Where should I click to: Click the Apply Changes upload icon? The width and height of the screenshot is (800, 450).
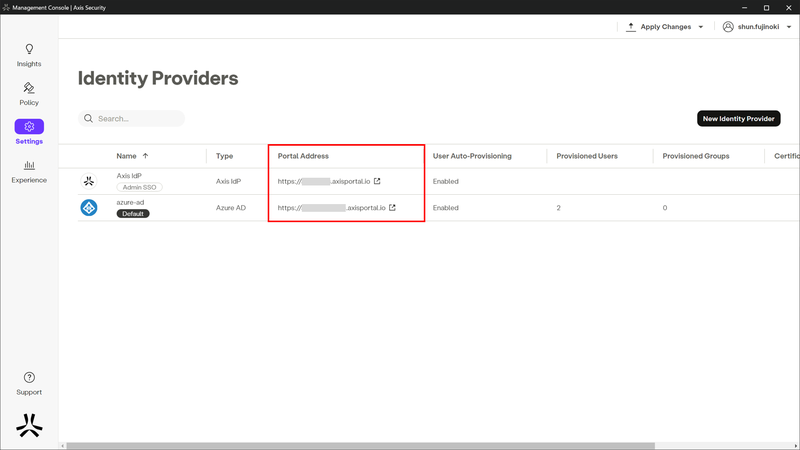point(631,27)
